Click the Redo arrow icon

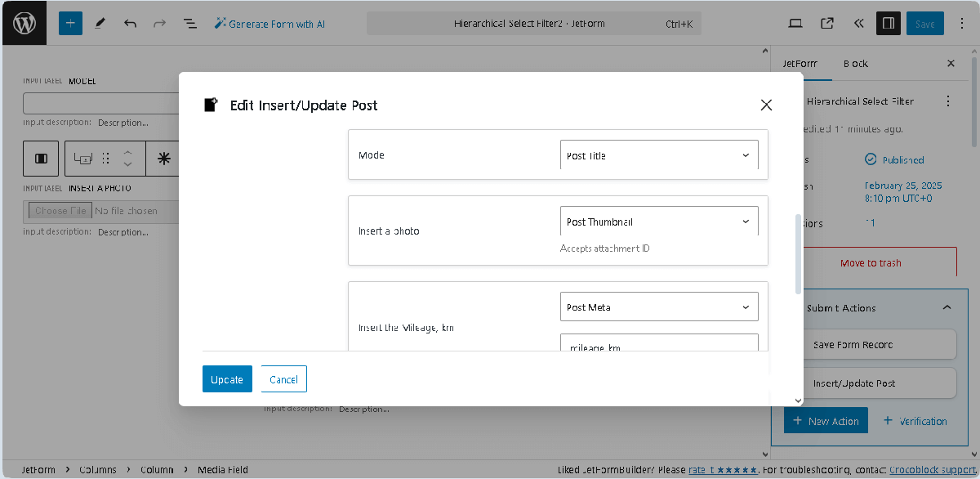(160, 23)
